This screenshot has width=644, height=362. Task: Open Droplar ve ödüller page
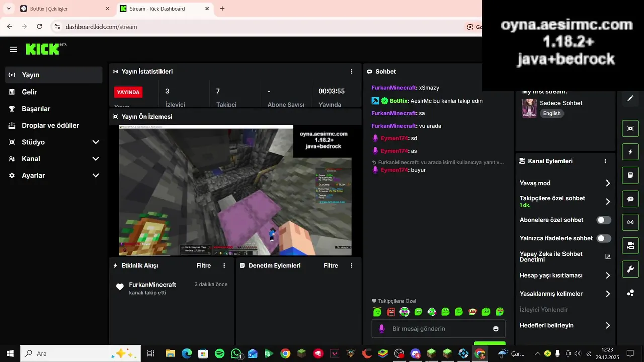[54, 125]
